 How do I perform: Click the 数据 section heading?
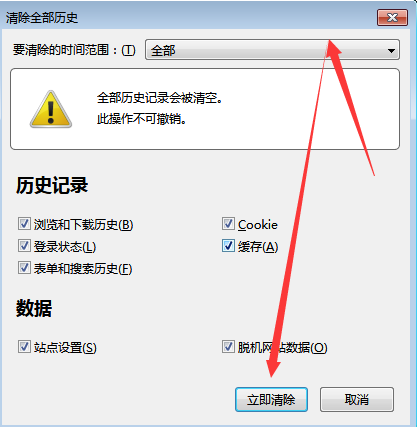(34, 308)
